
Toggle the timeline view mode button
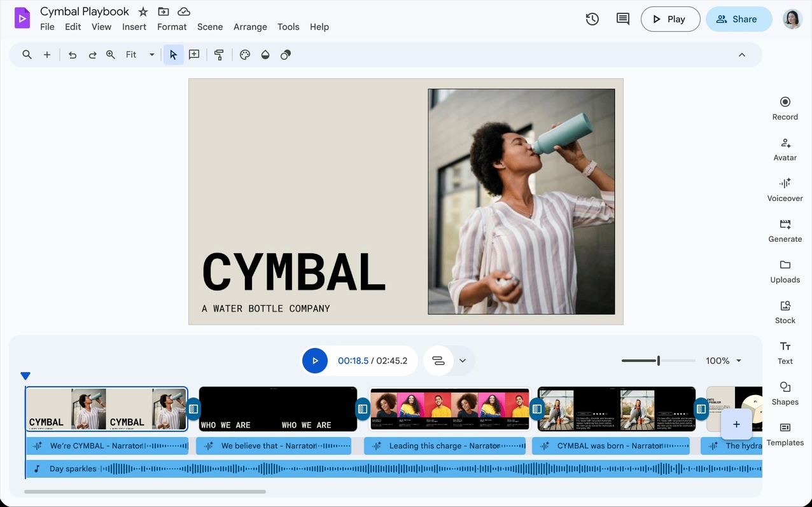coord(438,361)
